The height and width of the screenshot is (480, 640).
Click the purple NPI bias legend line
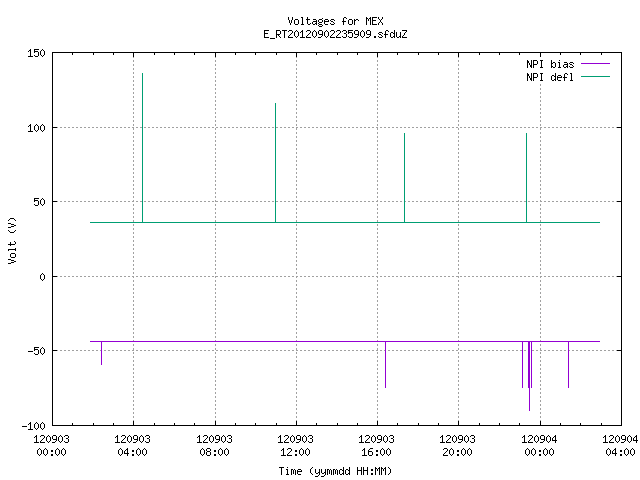[x=596, y=64]
